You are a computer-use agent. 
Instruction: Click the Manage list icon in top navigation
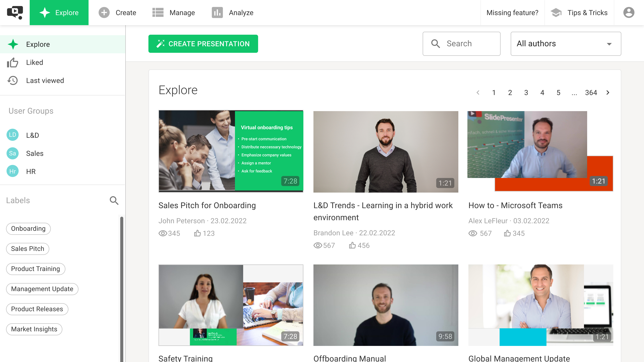(158, 13)
